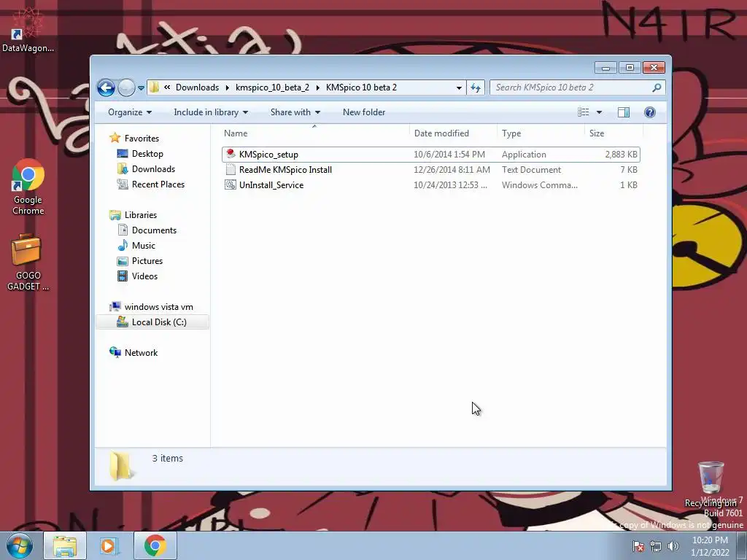Click the volume speaker tray icon
The width and height of the screenshot is (747, 560).
[673, 546]
